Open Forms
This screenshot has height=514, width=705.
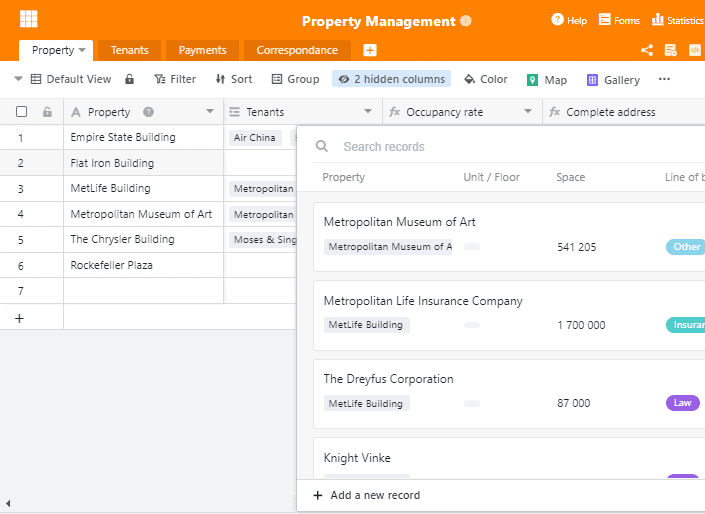click(x=619, y=20)
